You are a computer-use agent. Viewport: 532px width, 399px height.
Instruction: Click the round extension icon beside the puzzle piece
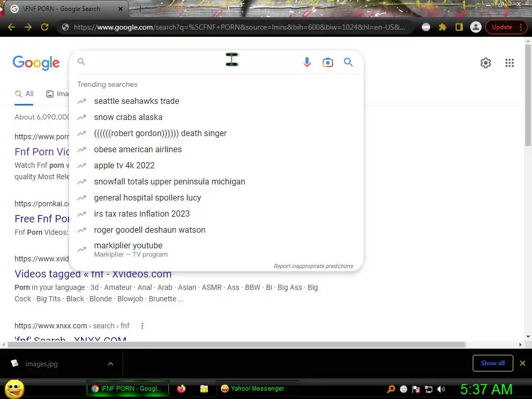426,27
